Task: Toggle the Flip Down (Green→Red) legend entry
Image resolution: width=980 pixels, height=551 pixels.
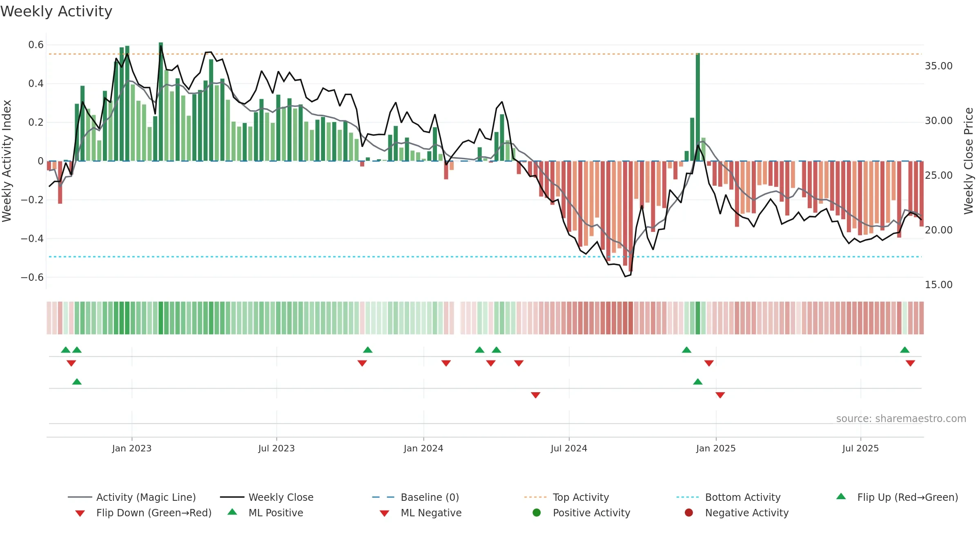Action: pyautogui.click(x=143, y=513)
